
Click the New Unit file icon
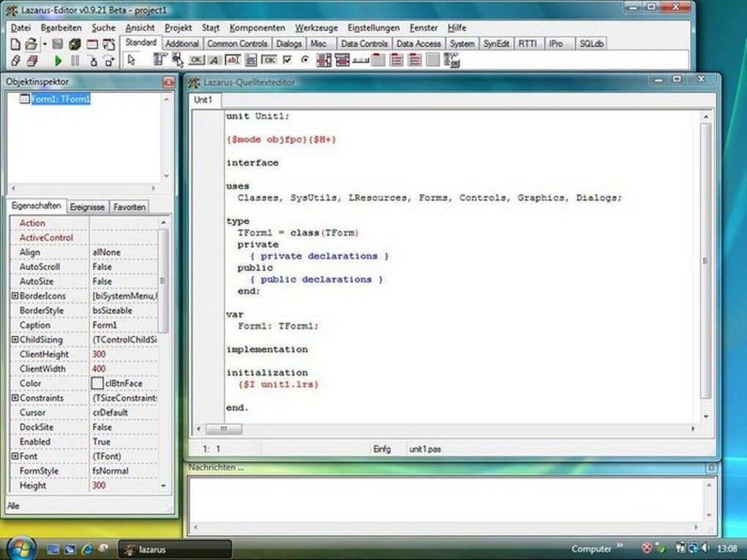point(15,45)
